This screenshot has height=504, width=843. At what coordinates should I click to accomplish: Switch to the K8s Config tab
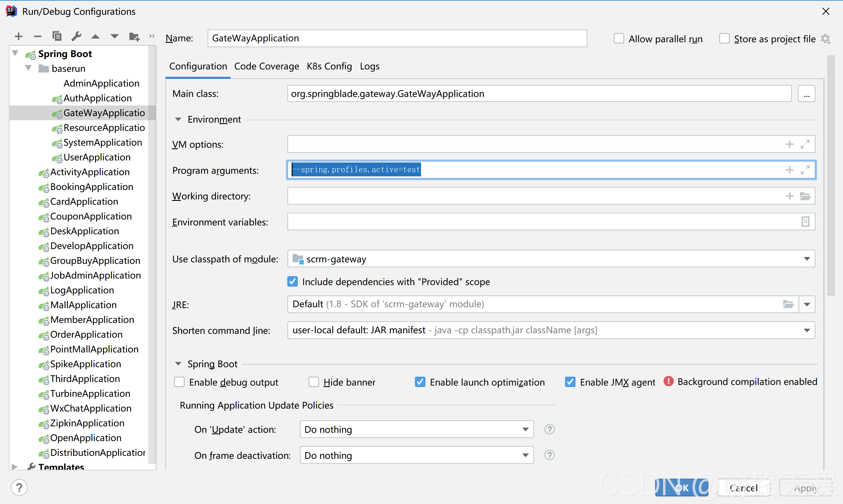[x=329, y=66]
